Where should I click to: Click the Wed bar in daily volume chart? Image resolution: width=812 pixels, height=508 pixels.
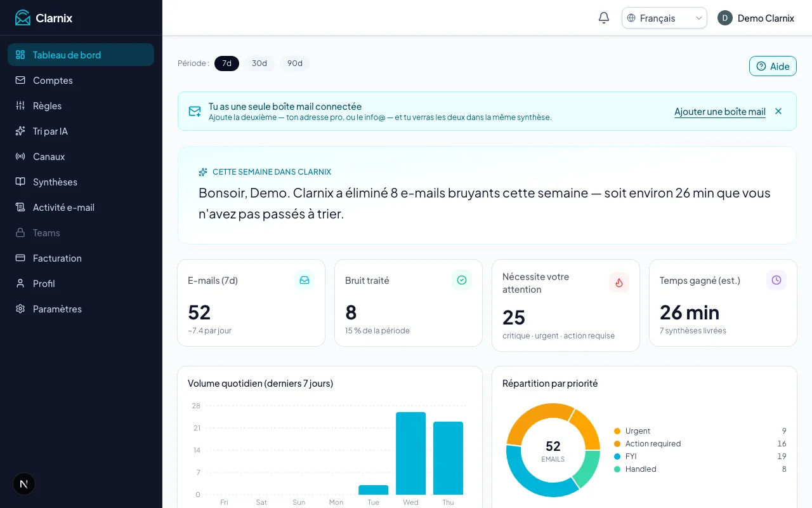click(x=411, y=453)
